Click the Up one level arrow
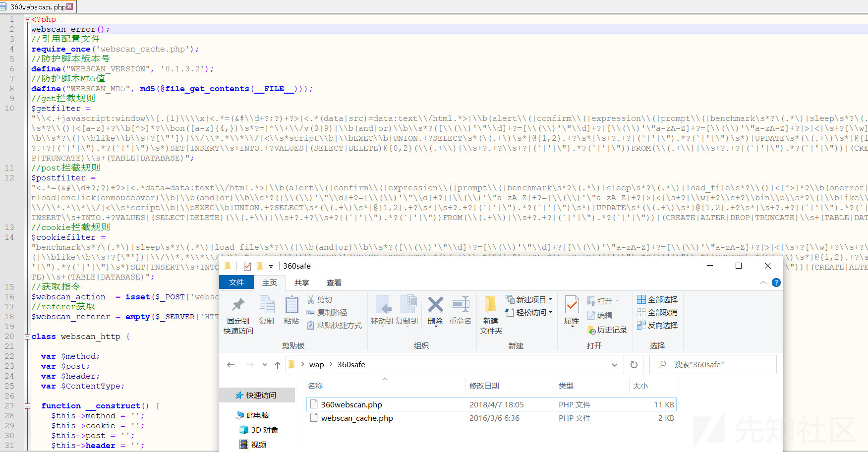The image size is (868, 452). click(x=278, y=365)
